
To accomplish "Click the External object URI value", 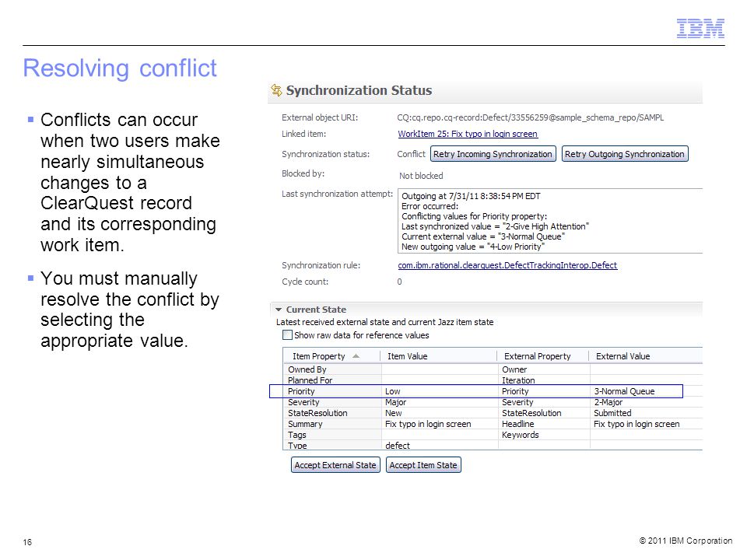I will (x=530, y=117).
